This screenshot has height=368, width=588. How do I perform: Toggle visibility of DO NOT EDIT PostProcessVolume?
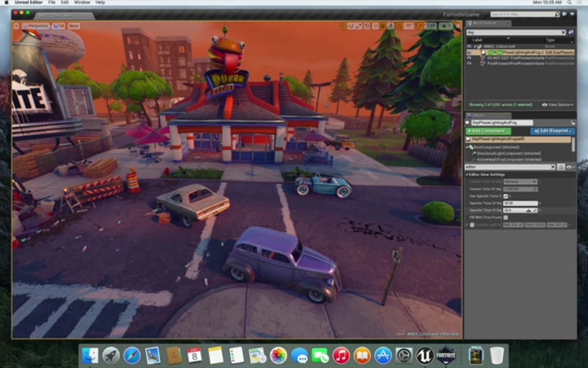pos(469,58)
